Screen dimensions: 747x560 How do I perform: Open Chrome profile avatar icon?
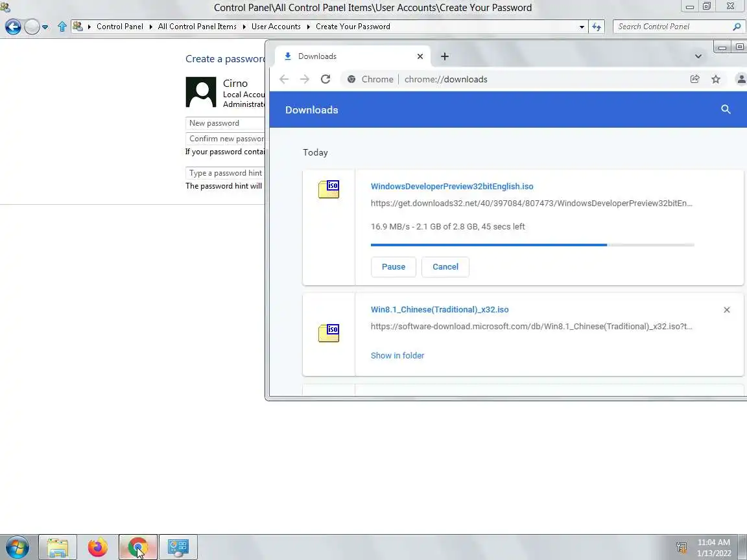741,79
